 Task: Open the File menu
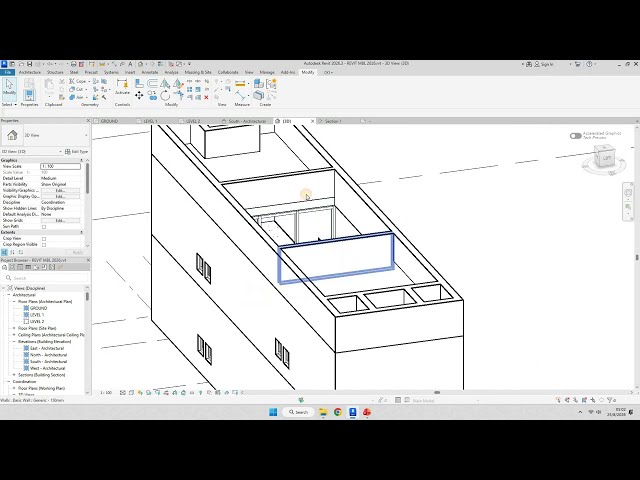click(7, 72)
